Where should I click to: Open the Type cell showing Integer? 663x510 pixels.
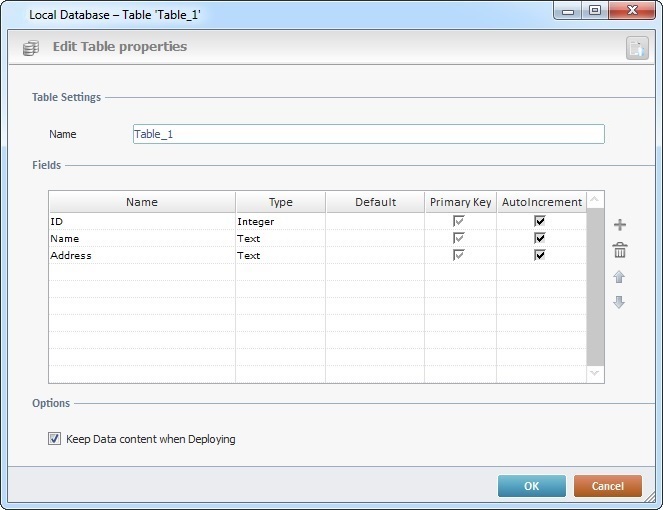point(280,222)
